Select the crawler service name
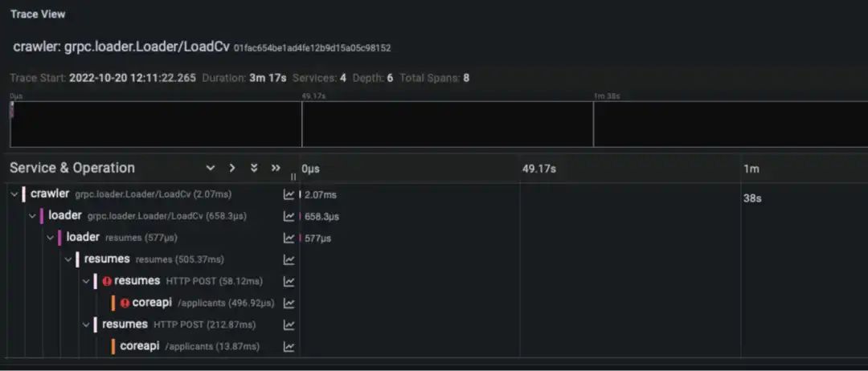Viewport: 868px width, 371px height. 50,194
